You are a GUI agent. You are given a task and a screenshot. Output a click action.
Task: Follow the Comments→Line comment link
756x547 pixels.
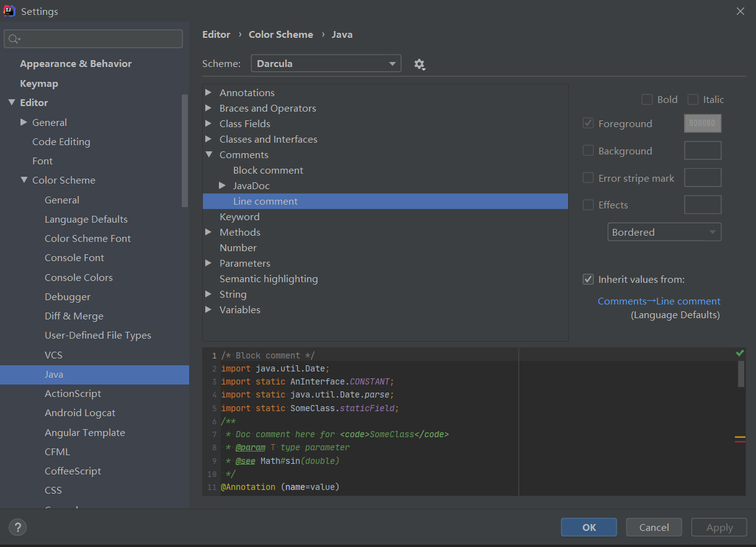pyautogui.click(x=659, y=301)
